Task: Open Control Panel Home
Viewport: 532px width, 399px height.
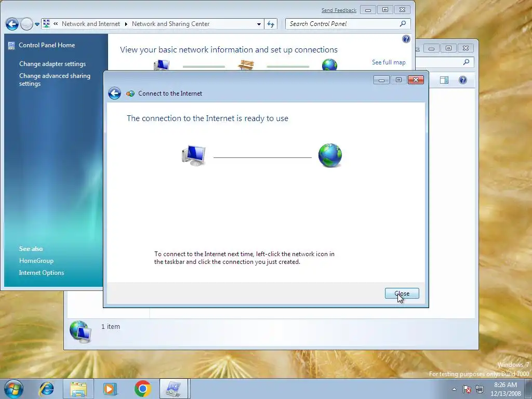Action: [47, 45]
